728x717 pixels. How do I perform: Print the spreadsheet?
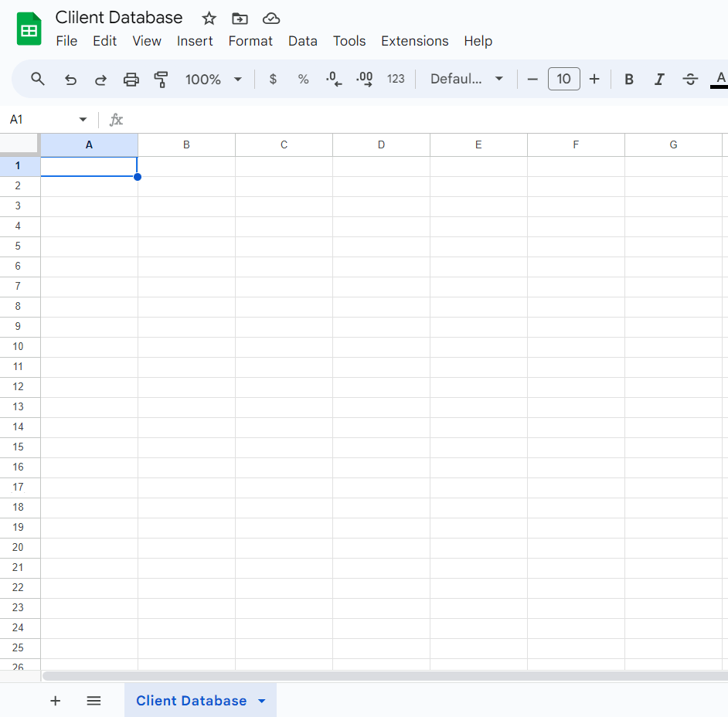click(x=131, y=80)
